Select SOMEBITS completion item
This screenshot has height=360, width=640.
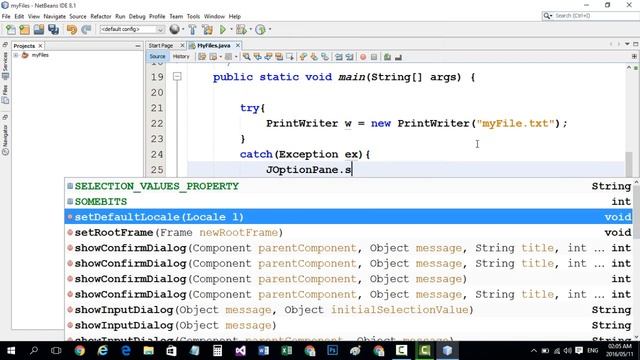pos(349,202)
